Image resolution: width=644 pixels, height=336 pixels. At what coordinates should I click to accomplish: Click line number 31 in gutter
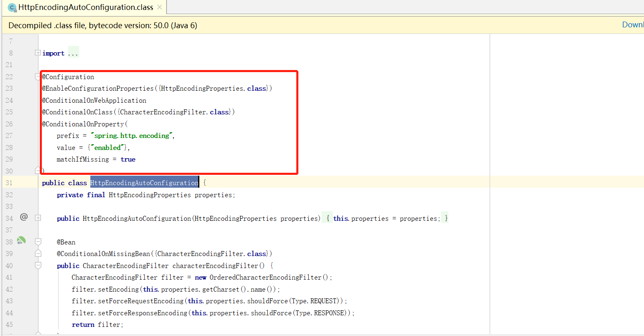(x=9, y=183)
